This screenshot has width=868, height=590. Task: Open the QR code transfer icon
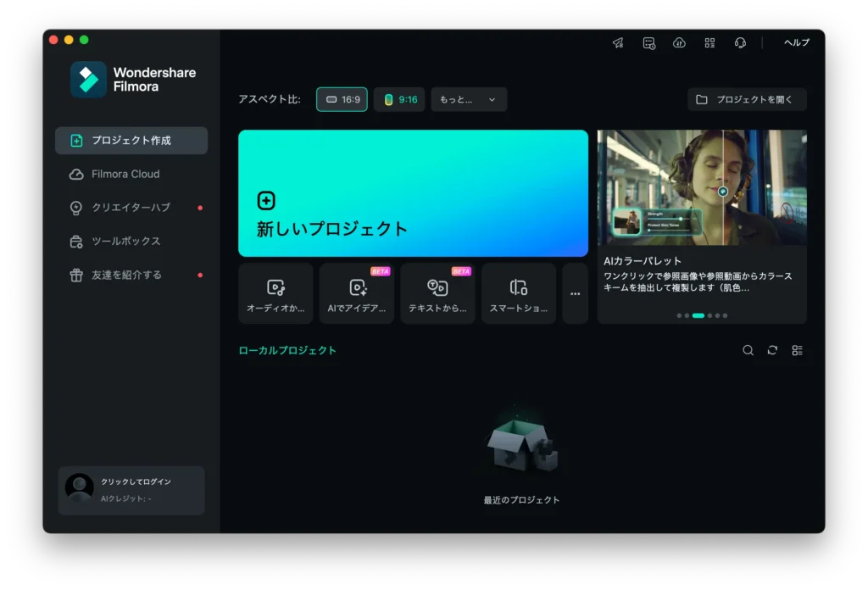click(709, 42)
